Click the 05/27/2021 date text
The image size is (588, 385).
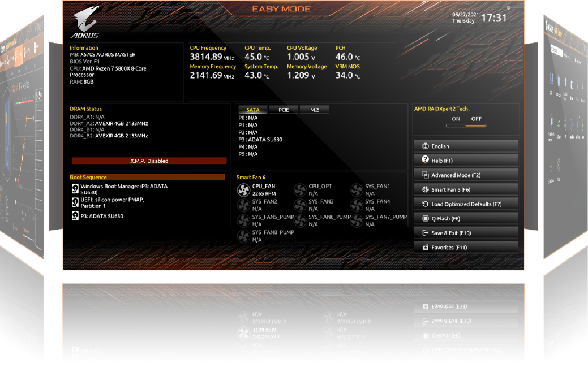(x=465, y=15)
